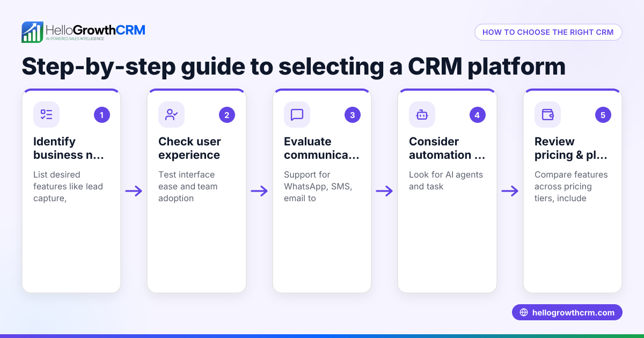Click the hellogrowthcrm.com website link

(x=567, y=313)
